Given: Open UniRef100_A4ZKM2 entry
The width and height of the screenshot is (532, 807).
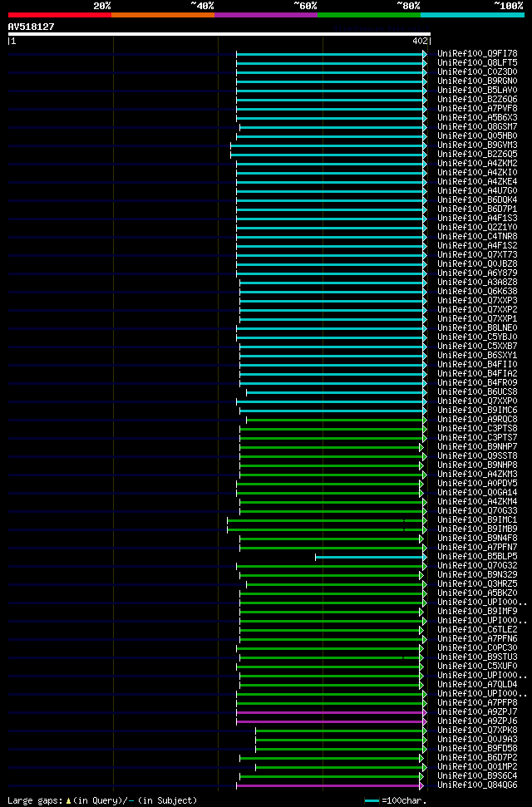Looking at the screenshot, I should tap(477, 163).
